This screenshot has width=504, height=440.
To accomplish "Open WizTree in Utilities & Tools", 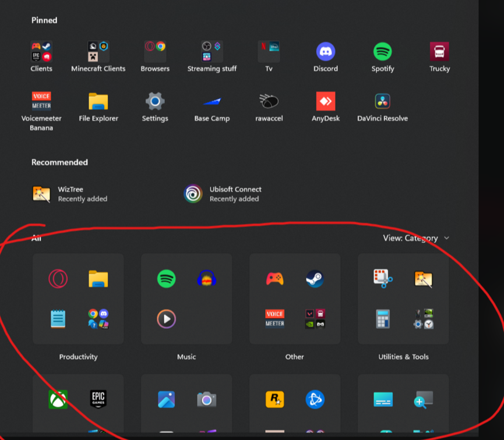I will coord(424,278).
